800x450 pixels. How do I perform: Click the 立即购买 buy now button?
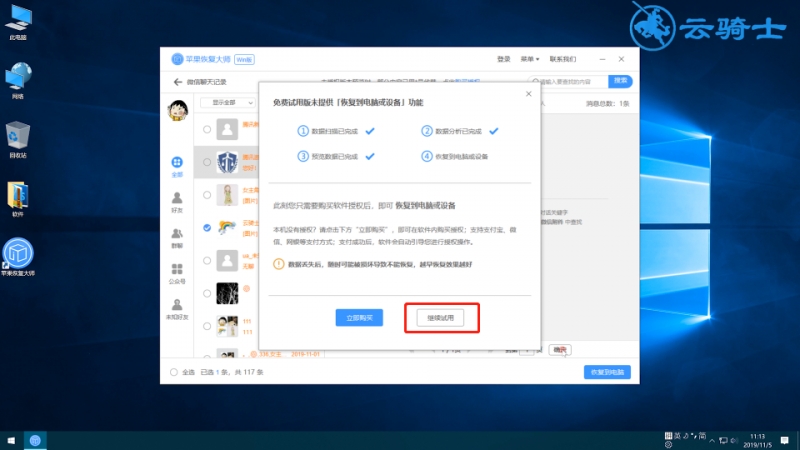359,317
